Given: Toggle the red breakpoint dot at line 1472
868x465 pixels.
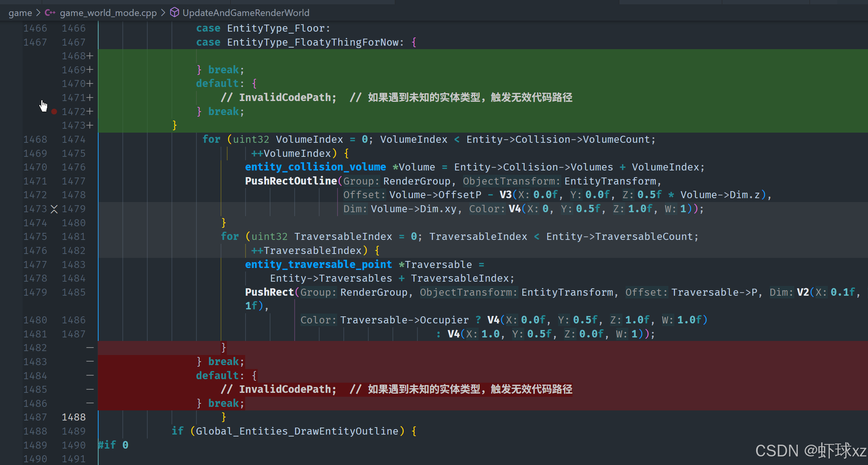Looking at the screenshot, I should click(54, 112).
